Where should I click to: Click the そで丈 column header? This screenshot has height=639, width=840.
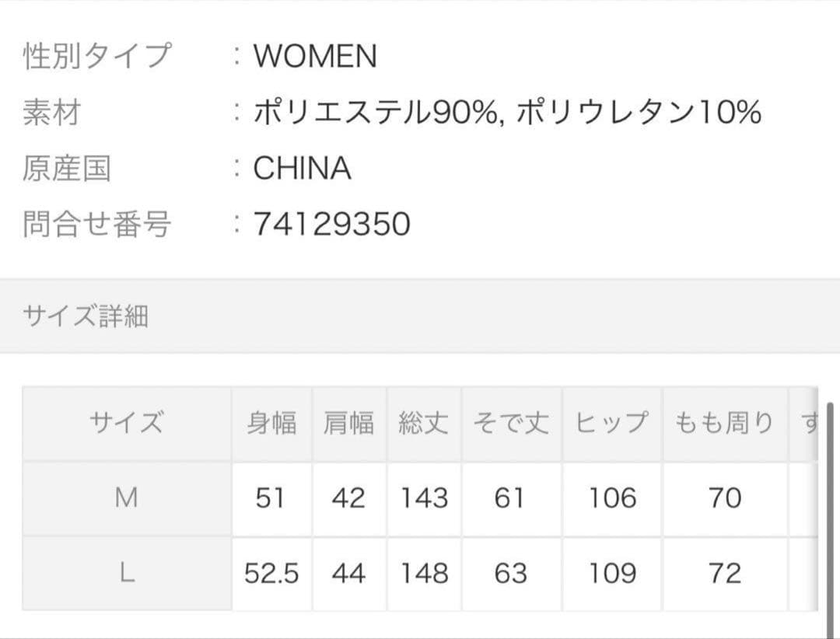pos(510,423)
